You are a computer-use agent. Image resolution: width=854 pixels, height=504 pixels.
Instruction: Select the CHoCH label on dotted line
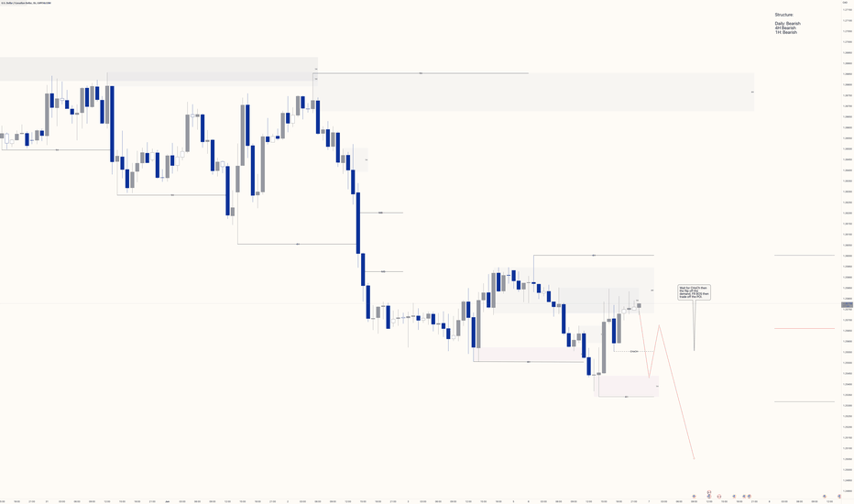coord(634,352)
